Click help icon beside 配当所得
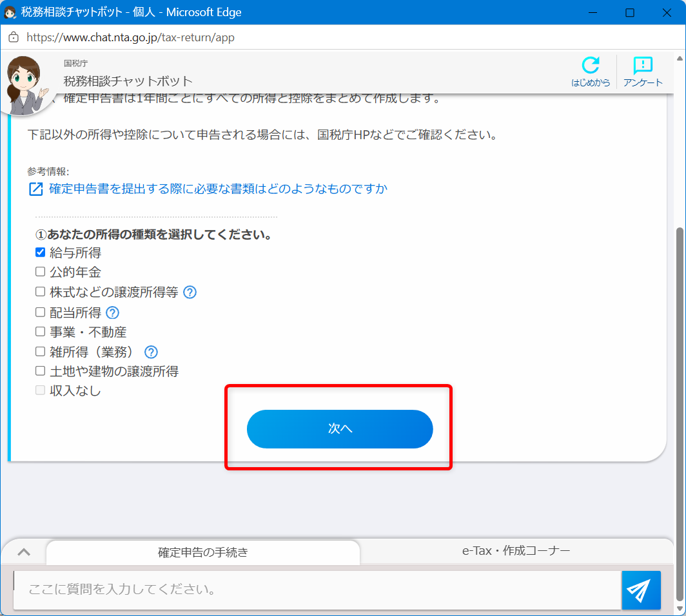Screen dimensions: 686x616 click(x=112, y=313)
